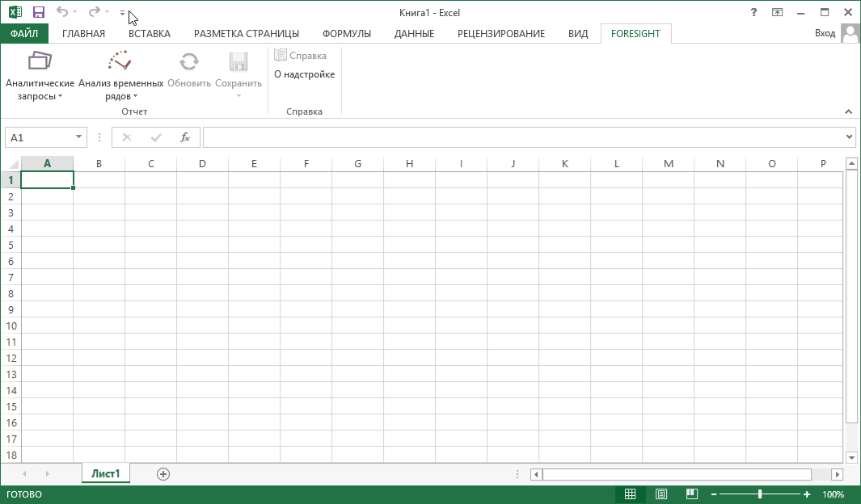This screenshot has height=504, width=861.
Task: Confirm formula entry checkmark button
Action: [156, 137]
